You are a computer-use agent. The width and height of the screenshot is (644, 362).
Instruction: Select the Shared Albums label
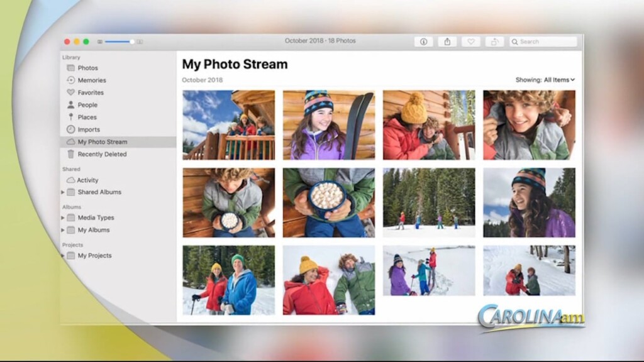click(x=99, y=192)
